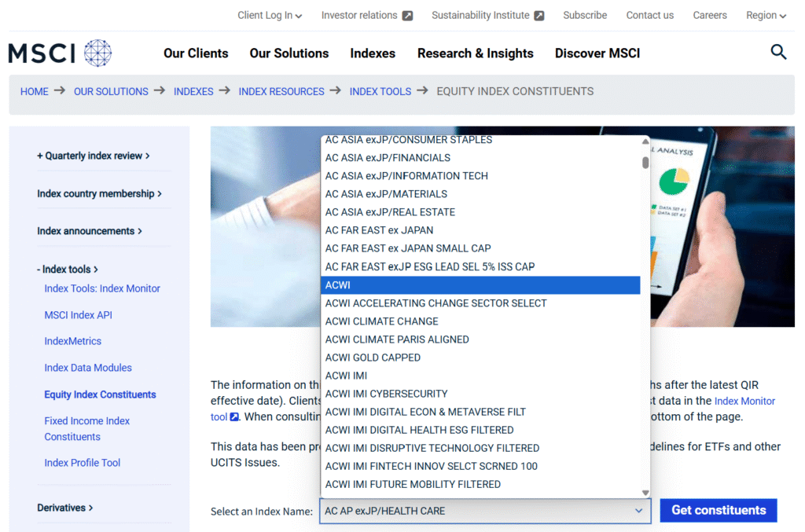Click HOME in the breadcrumb

tap(35, 91)
